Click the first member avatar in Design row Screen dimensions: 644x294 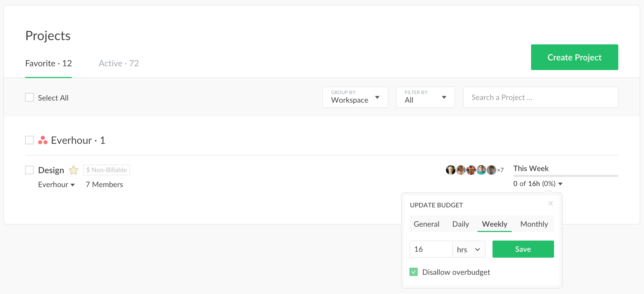click(450, 170)
